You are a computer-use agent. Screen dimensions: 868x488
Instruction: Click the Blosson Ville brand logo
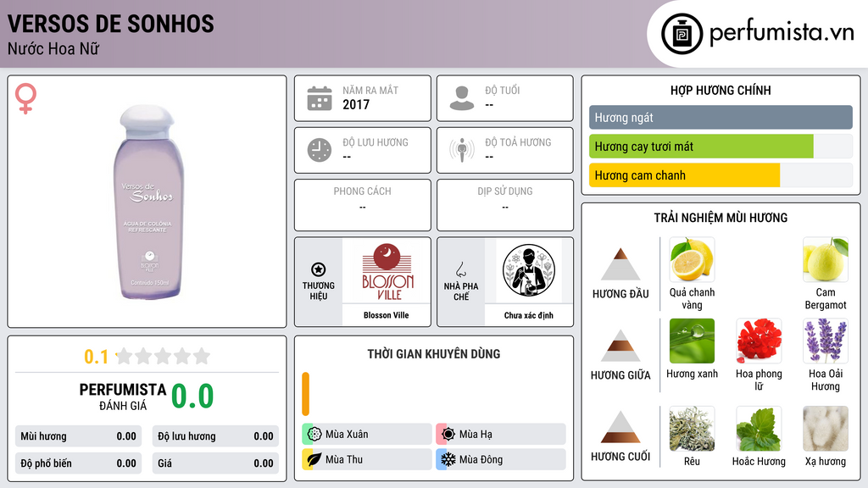pos(387,271)
